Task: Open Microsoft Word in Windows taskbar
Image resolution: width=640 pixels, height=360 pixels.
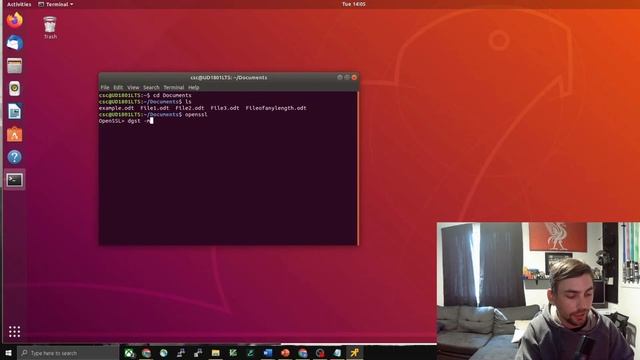Action: [x=268, y=353]
